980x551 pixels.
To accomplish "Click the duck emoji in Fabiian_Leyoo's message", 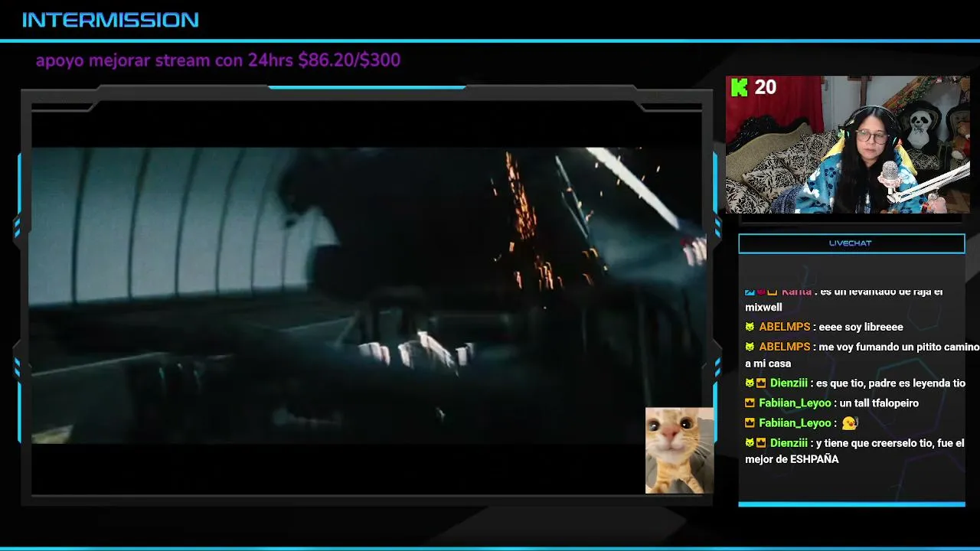I will 849,423.
